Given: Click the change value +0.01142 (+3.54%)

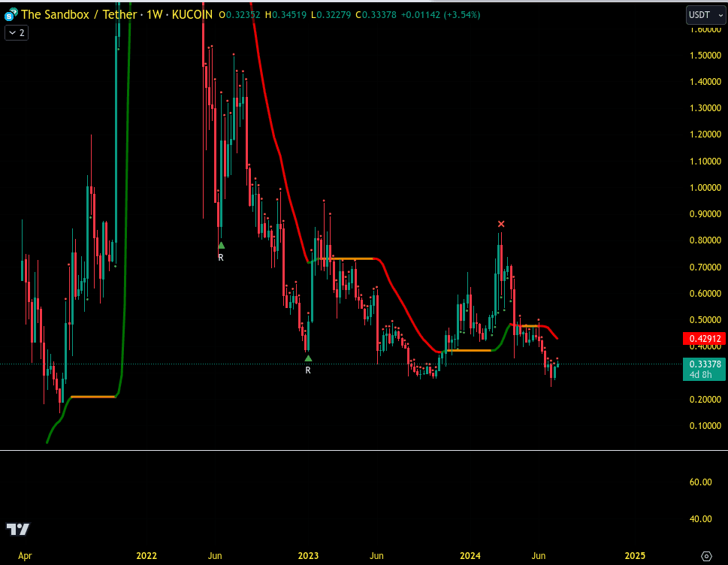Looking at the screenshot, I should (440, 15).
